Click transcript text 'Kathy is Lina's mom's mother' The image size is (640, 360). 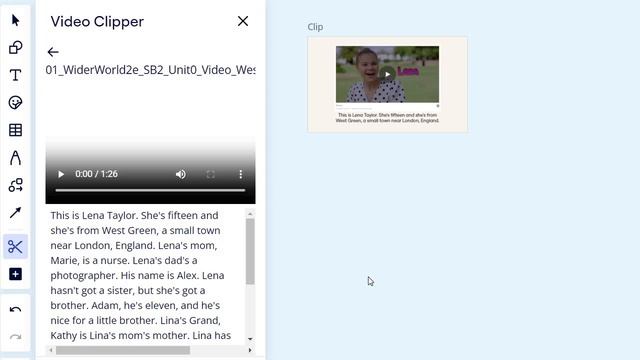pos(120,336)
